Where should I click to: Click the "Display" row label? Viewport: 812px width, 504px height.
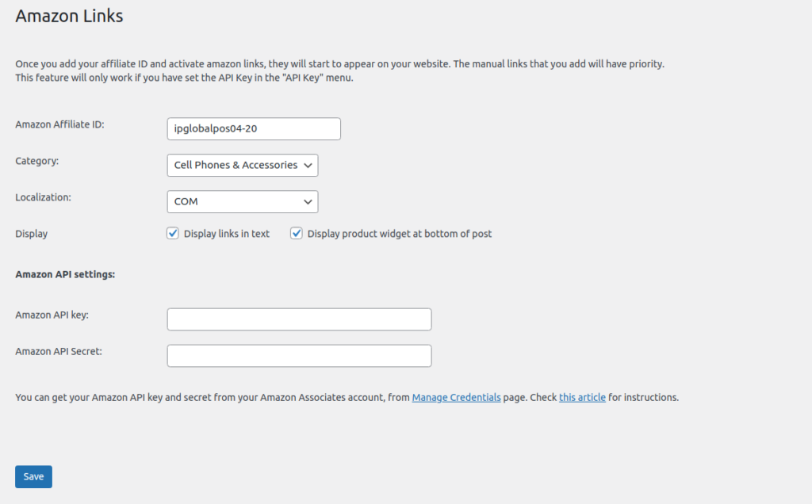pos(32,234)
